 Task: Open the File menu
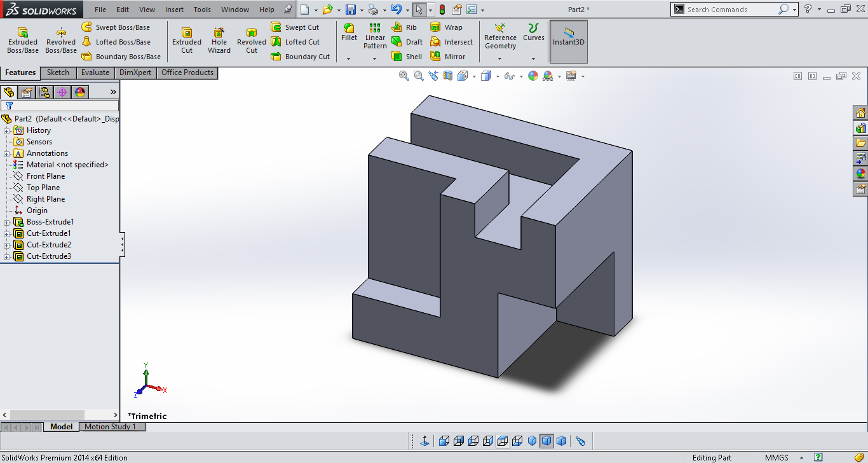tap(100, 10)
